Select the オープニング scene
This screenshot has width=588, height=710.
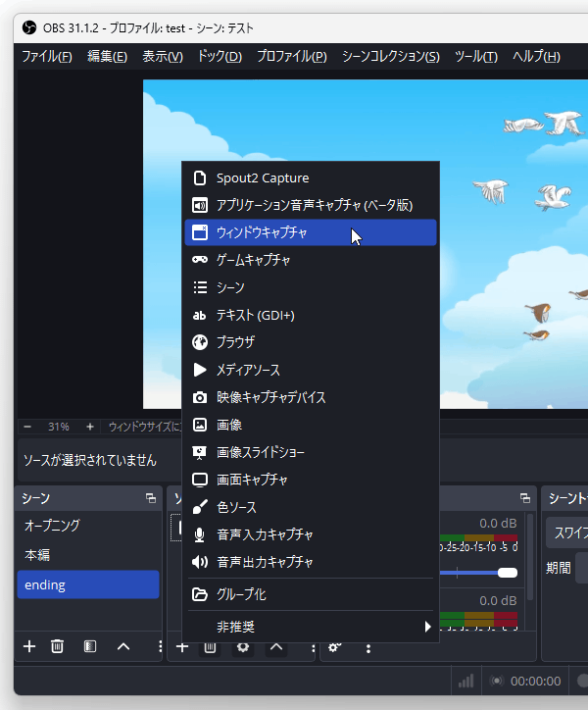52,526
